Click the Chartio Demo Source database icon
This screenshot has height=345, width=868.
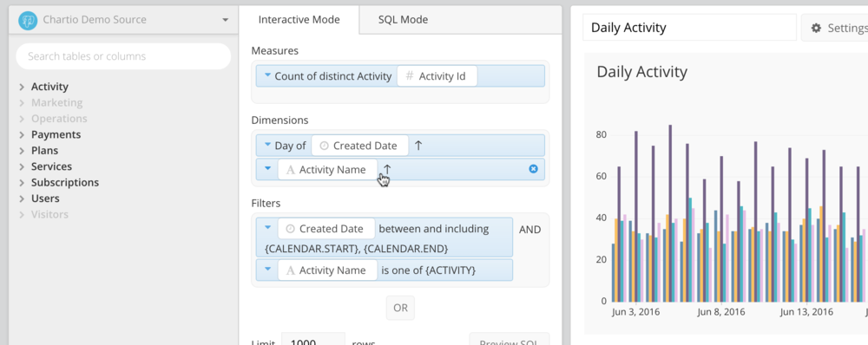[x=28, y=21]
